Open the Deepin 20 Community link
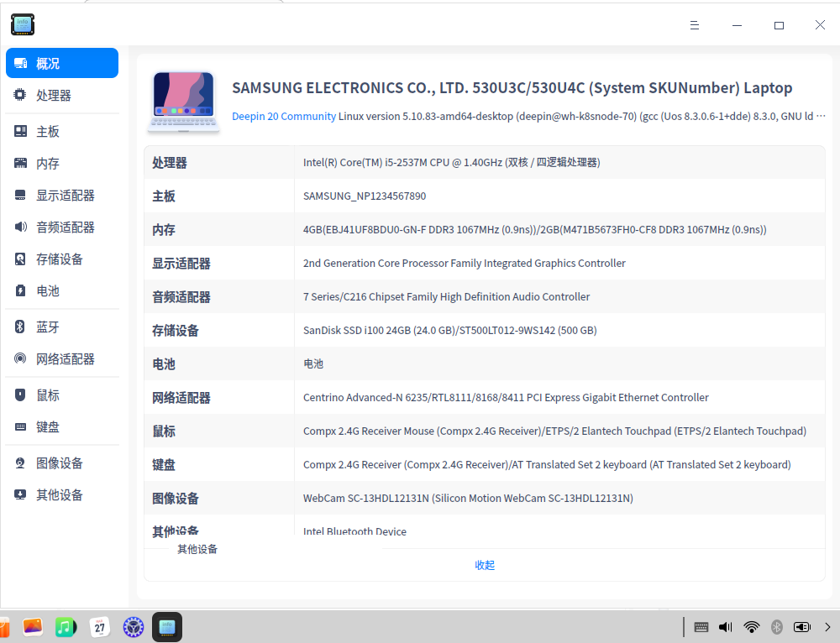The image size is (840, 643). pos(283,116)
